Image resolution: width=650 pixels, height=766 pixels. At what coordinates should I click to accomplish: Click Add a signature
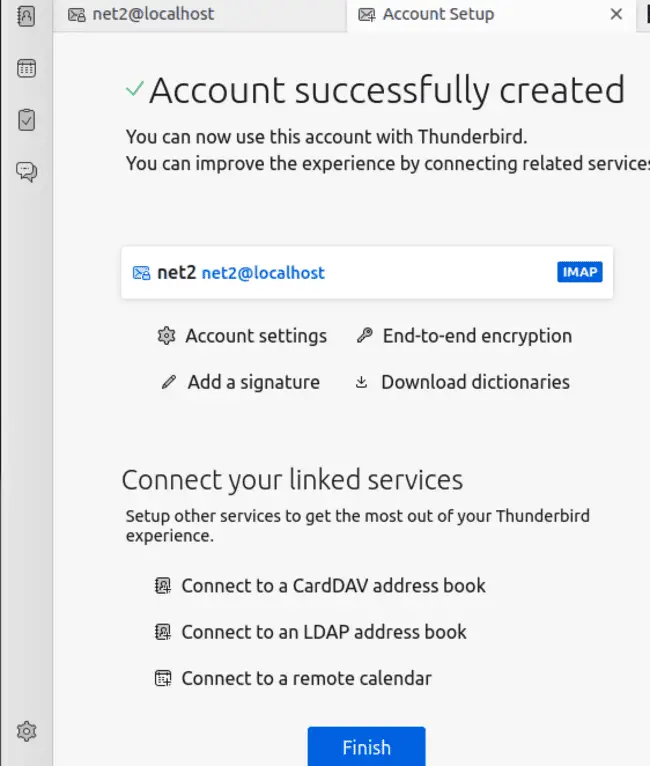tap(240, 382)
